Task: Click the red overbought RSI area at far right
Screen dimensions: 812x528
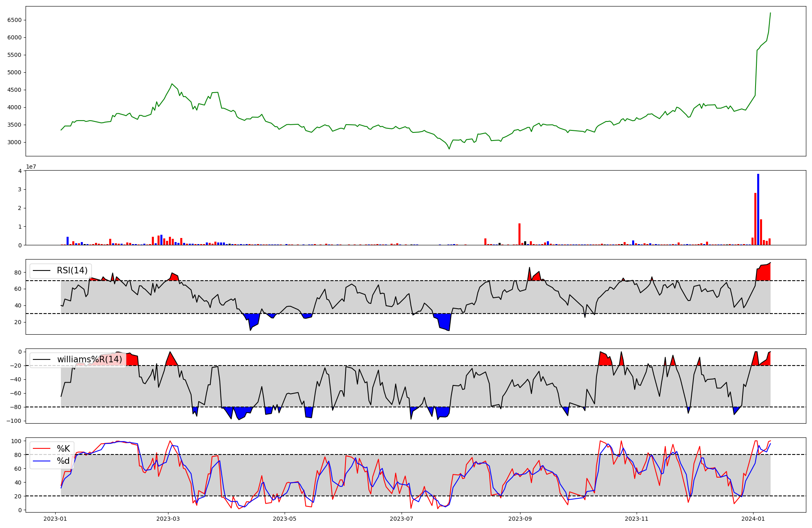Action: [764, 273]
